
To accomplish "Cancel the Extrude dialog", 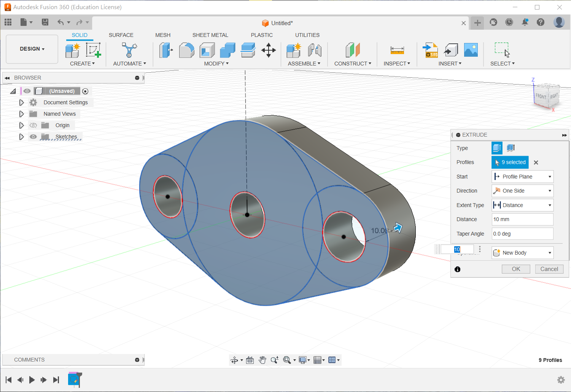I will click(549, 269).
